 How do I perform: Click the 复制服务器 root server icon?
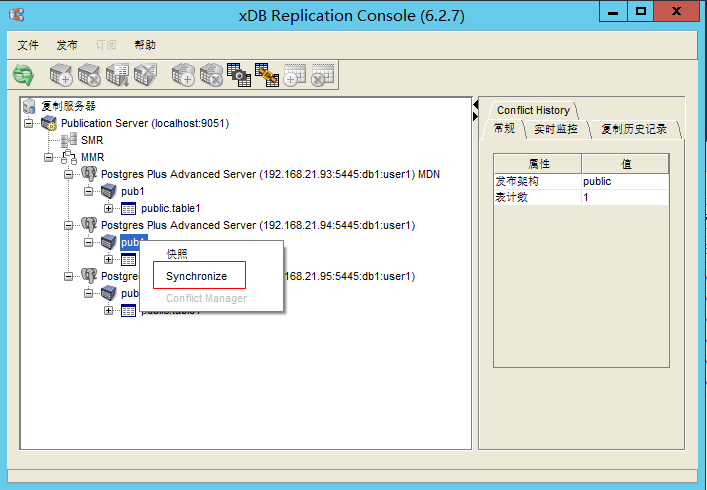pos(29,106)
